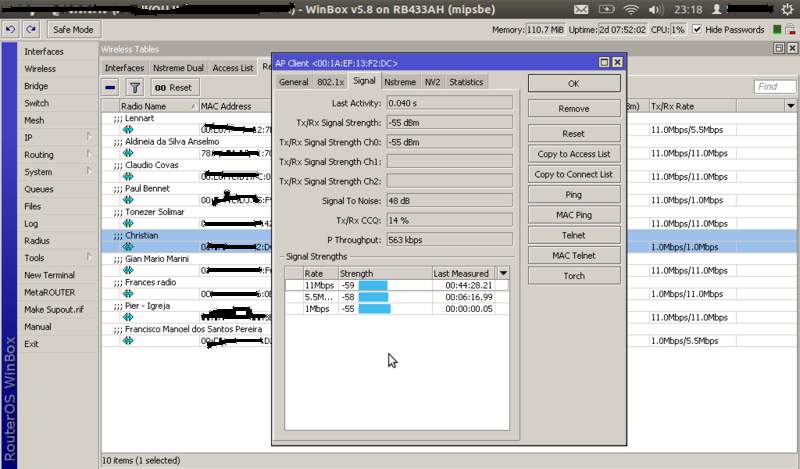Open the mail indicator in system bar
Screen dimensions: 800x469
coord(581,9)
